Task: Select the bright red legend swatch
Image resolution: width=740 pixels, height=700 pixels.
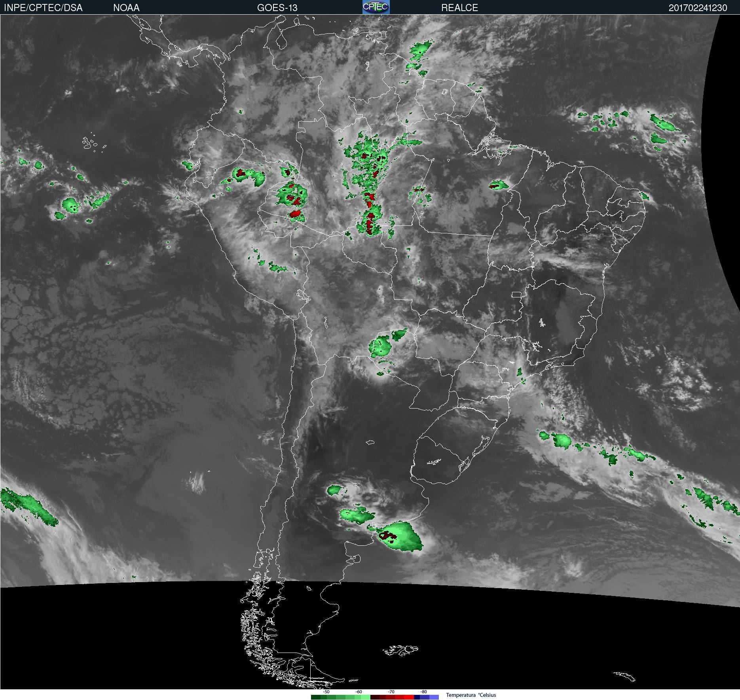Action: 409,697
